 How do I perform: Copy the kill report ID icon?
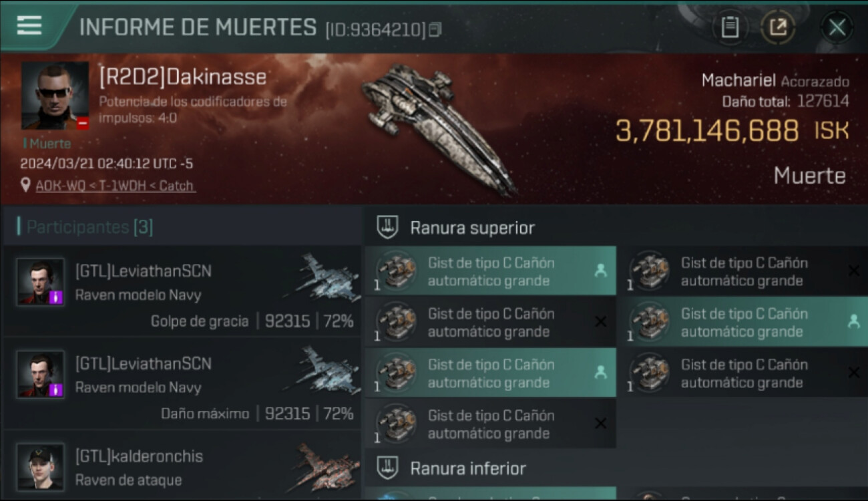[435, 29]
